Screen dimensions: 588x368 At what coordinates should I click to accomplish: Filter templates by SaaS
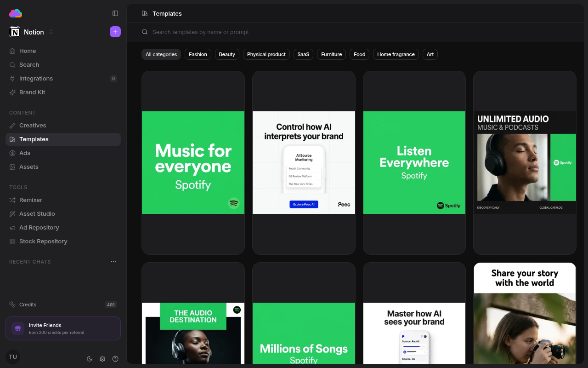click(x=303, y=54)
